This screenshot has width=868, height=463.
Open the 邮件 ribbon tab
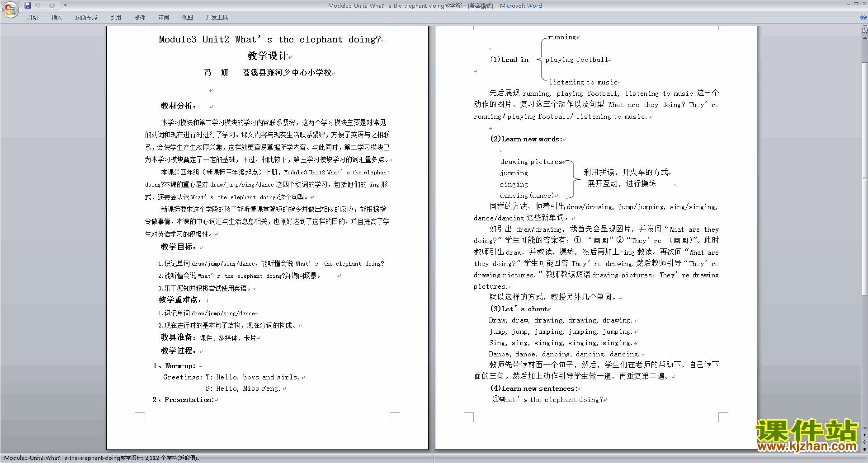pos(140,17)
